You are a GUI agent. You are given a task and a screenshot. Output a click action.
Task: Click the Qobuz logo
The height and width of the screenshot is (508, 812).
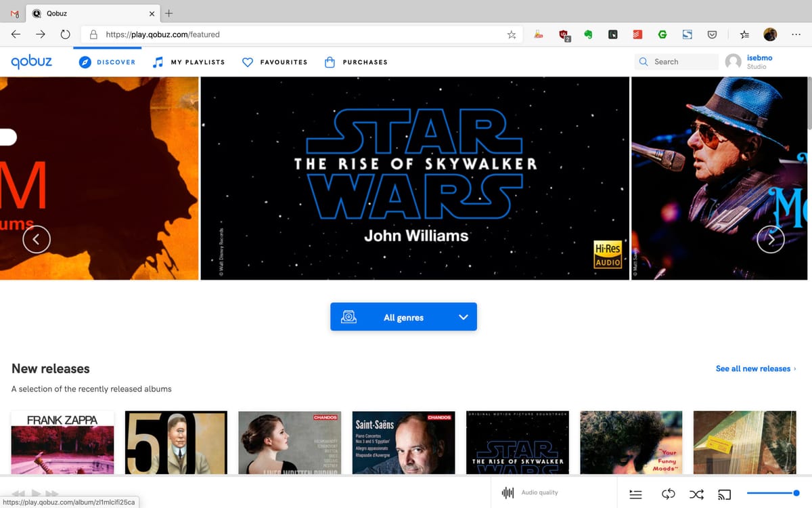tap(32, 62)
